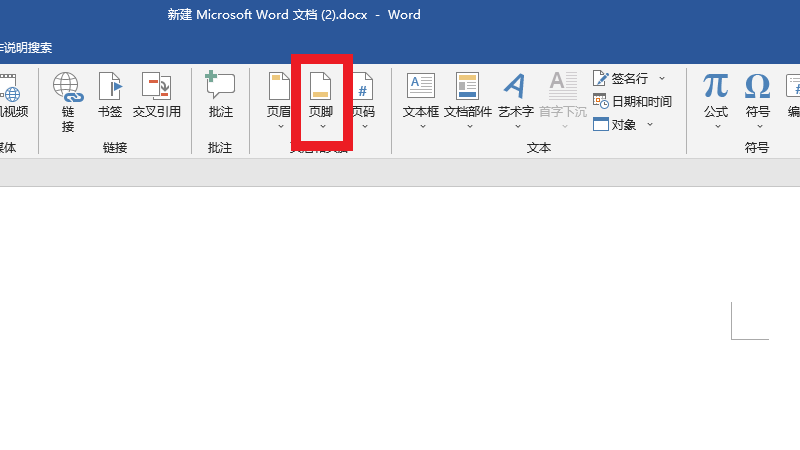This screenshot has height=450, width=800.
Task: Insert an Equation (公式)
Action: click(x=716, y=97)
